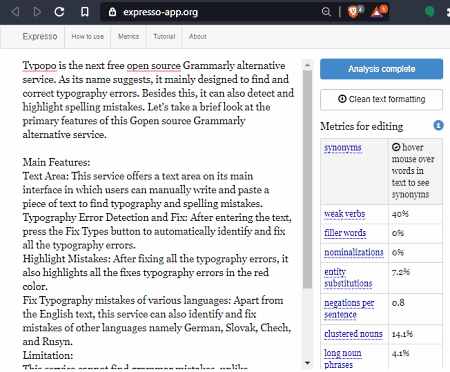Click the 14.1% clustered nouns value
450x372 pixels.
[x=402, y=334]
